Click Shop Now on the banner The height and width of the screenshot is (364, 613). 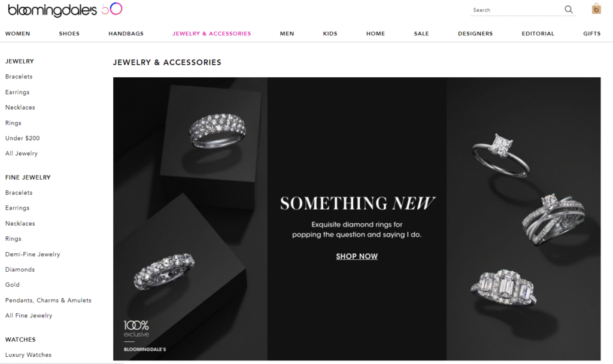pos(357,256)
